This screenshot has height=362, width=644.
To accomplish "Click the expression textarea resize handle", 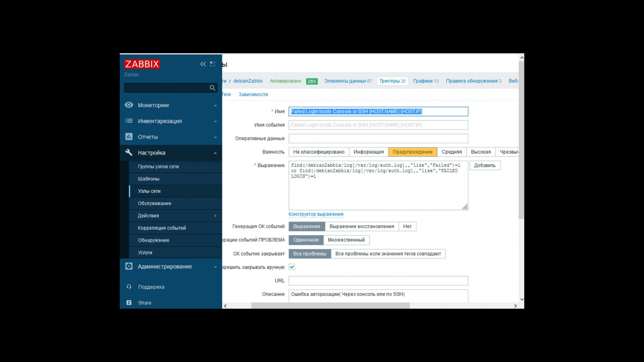I will click(x=465, y=207).
